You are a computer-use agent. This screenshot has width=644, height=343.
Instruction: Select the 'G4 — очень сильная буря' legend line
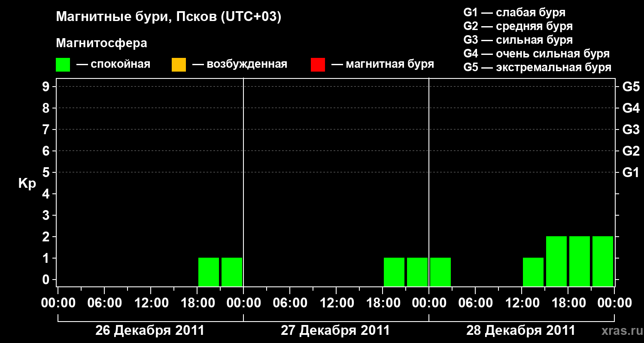537,54
